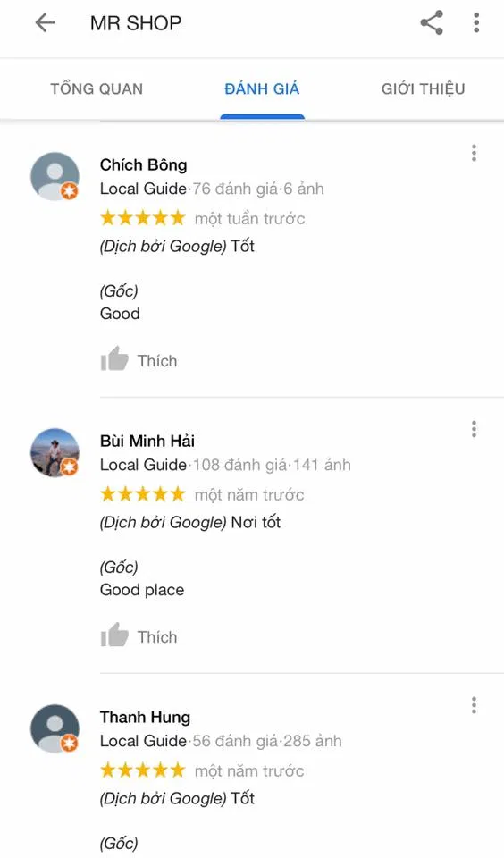
Task: Like Bùi Minh Hải's review with thumbs-up icon
Action: 114,635
